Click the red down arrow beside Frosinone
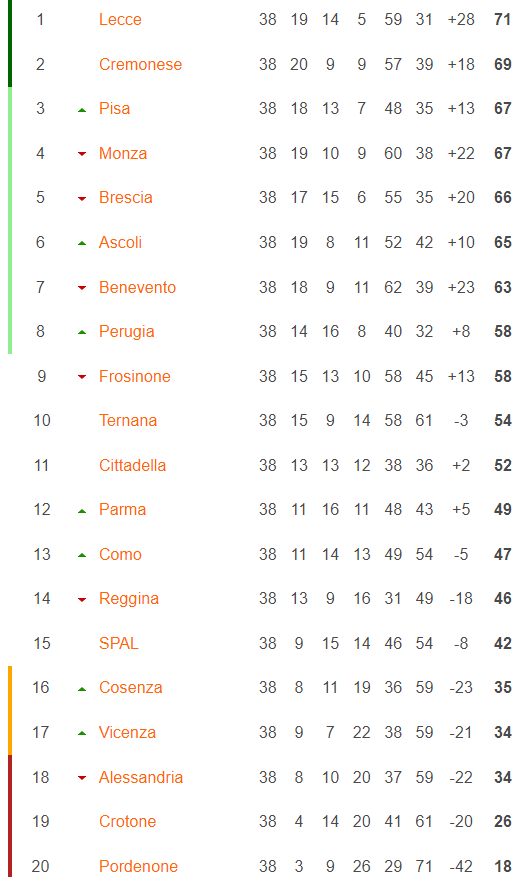The image size is (525, 877). point(82,377)
